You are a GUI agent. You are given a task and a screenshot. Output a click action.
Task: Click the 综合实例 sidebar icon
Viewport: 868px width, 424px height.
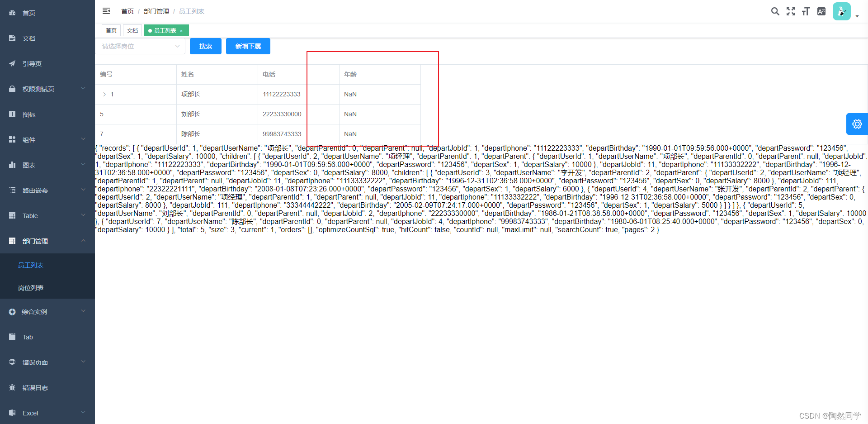[12, 311]
